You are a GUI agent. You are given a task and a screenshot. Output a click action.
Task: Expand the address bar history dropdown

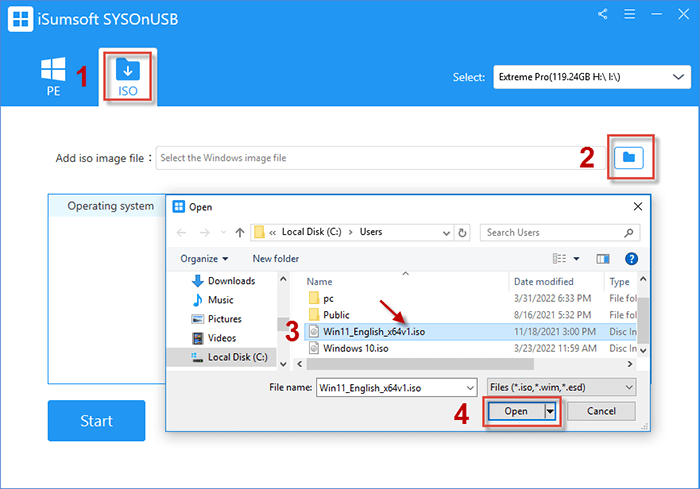coord(446,233)
